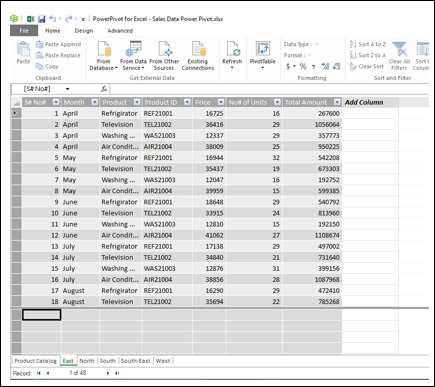Increase decimal places
435x387 pixels.
[x=325, y=66]
